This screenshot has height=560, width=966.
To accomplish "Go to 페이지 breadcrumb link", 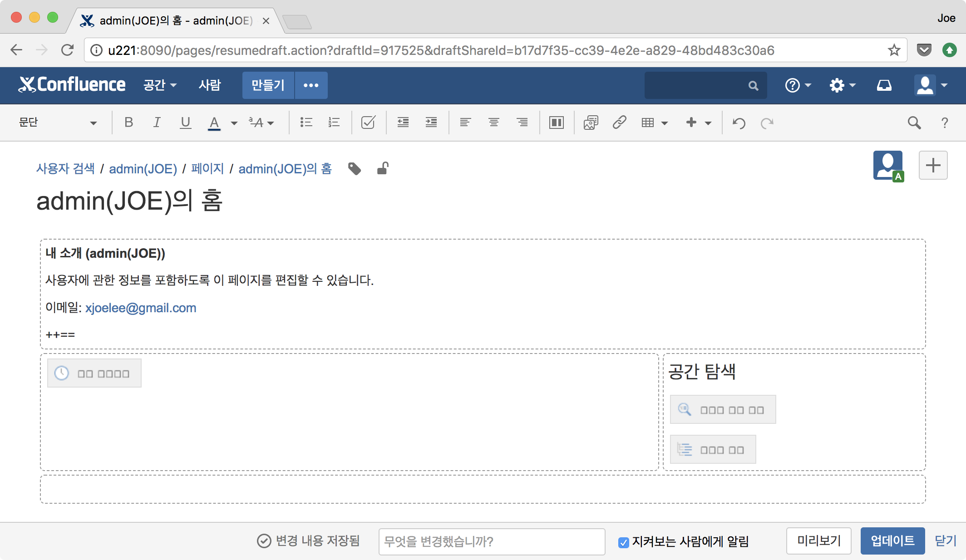I will pos(207,169).
